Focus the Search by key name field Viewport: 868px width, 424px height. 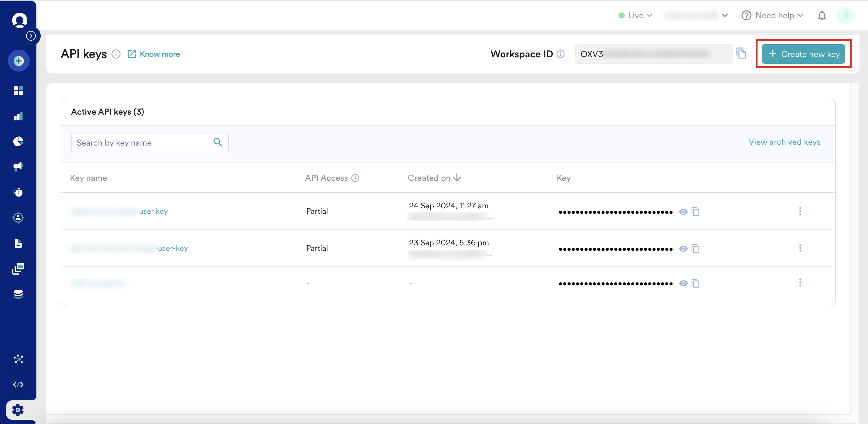pos(143,143)
